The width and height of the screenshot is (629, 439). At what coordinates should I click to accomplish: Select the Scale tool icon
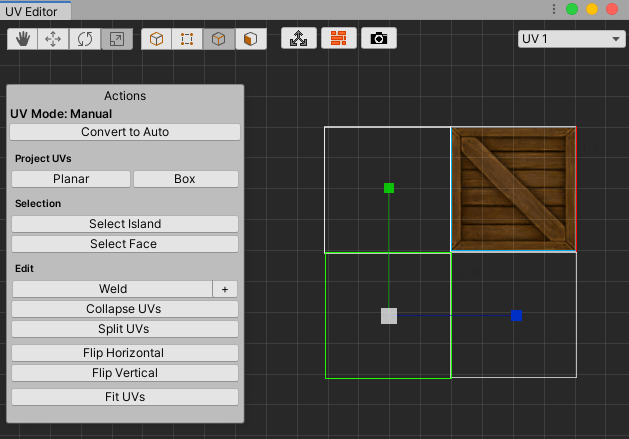pyautogui.click(x=117, y=39)
